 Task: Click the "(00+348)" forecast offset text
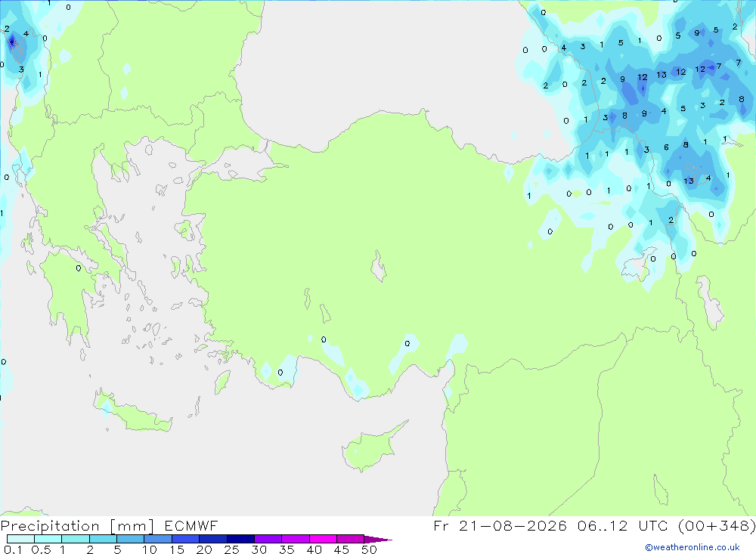click(x=717, y=525)
